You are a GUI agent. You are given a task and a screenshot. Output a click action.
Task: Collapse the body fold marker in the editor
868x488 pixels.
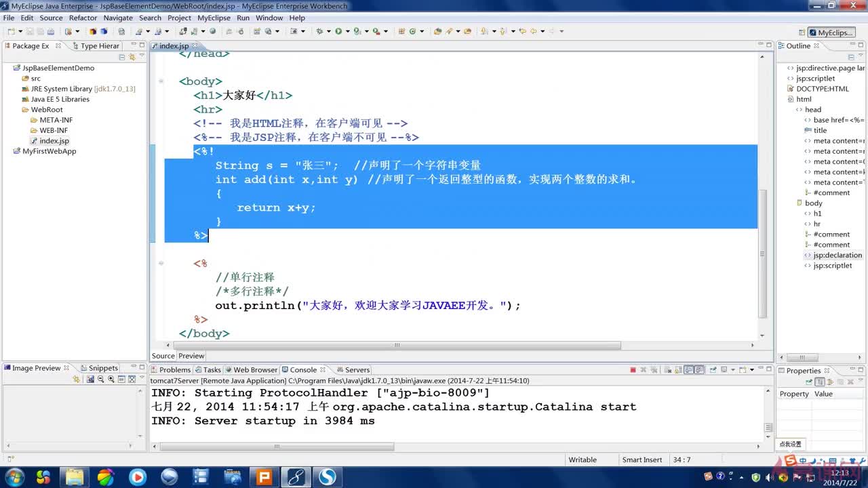tap(161, 81)
